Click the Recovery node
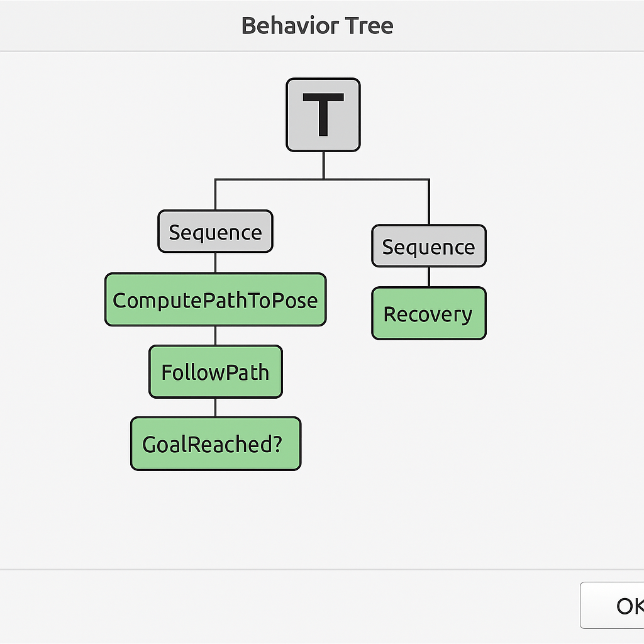This screenshot has width=644, height=644. click(x=429, y=313)
